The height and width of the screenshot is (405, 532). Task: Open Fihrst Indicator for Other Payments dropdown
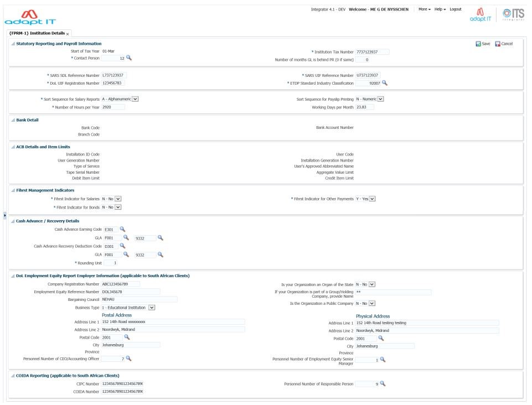pos(372,199)
